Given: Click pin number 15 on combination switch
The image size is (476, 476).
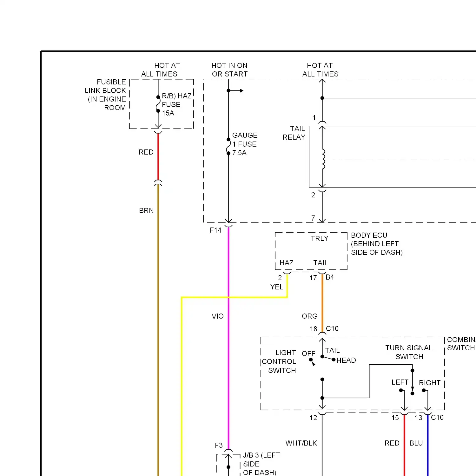Looking at the screenshot, I should 395,418.
